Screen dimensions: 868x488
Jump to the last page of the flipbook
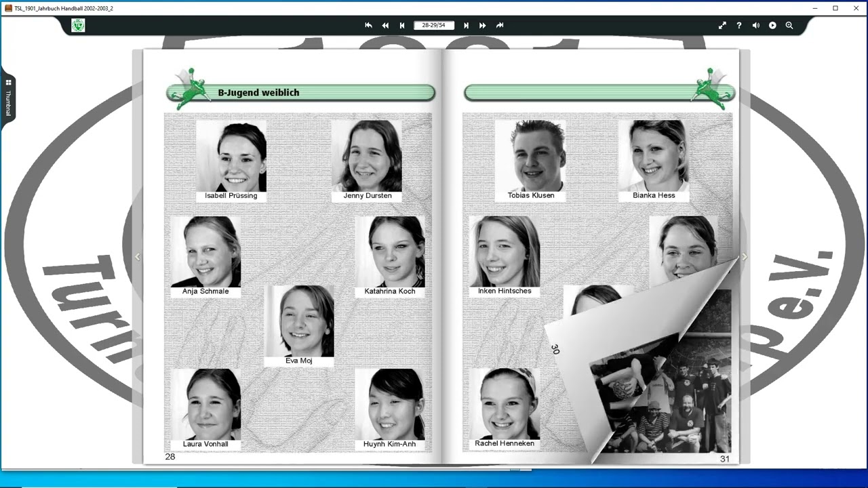[x=500, y=25]
